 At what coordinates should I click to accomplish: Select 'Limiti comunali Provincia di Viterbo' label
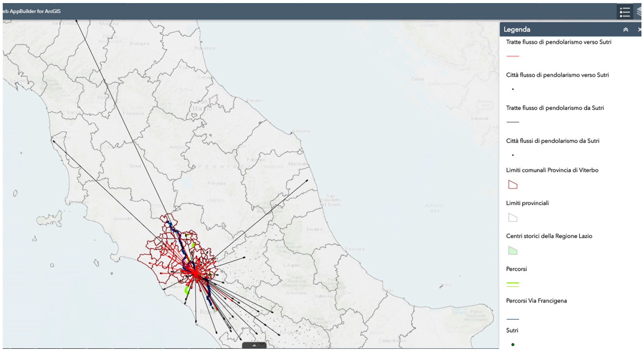pyautogui.click(x=552, y=170)
